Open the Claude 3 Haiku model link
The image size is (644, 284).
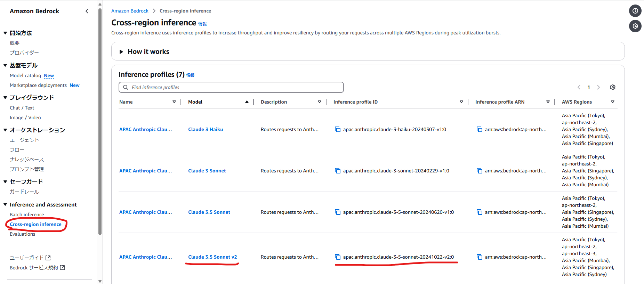(x=206, y=129)
